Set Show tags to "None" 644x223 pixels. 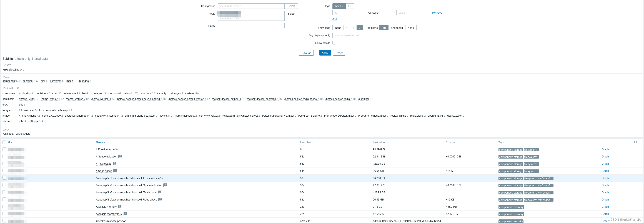point(338,27)
